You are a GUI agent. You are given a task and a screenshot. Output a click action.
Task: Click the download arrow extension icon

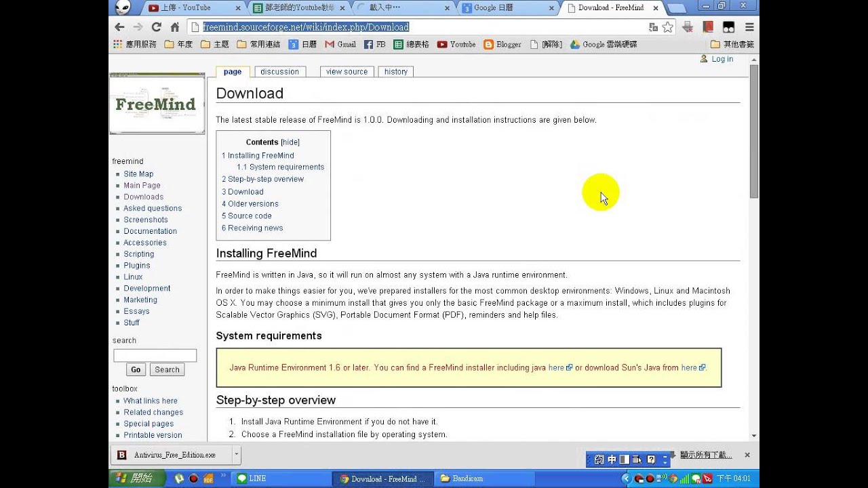688,27
